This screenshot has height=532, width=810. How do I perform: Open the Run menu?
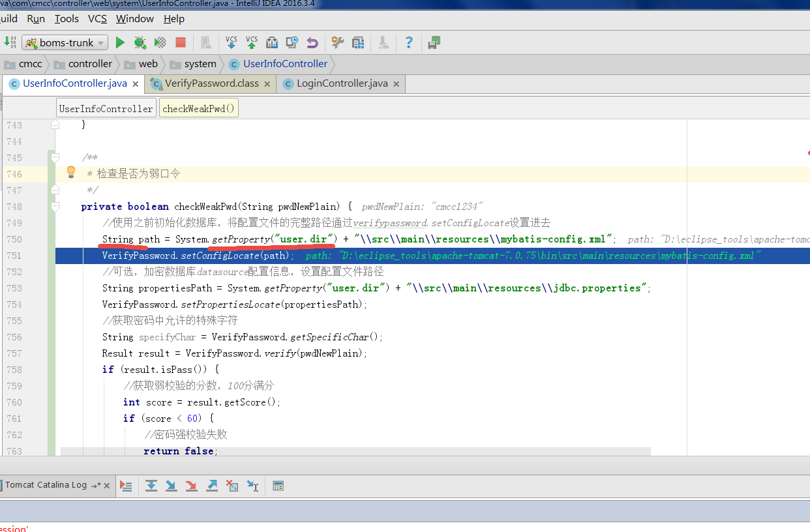(36, 19)
